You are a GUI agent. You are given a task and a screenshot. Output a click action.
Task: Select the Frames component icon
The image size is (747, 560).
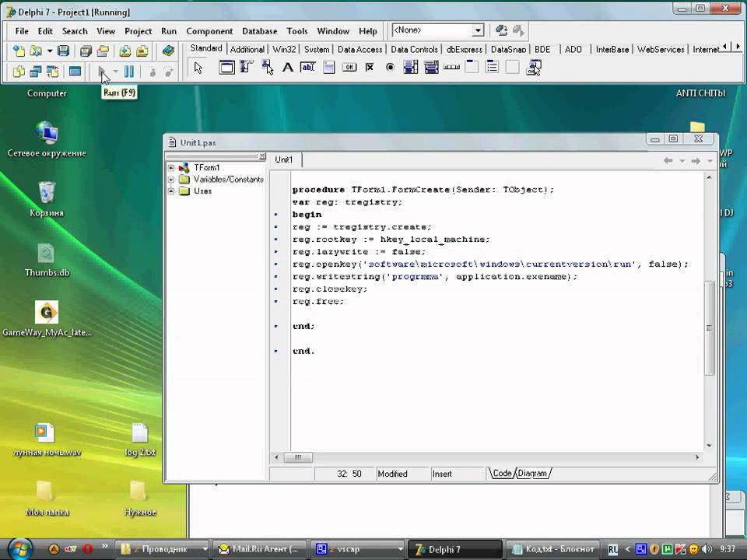click(x=226, y=67)
